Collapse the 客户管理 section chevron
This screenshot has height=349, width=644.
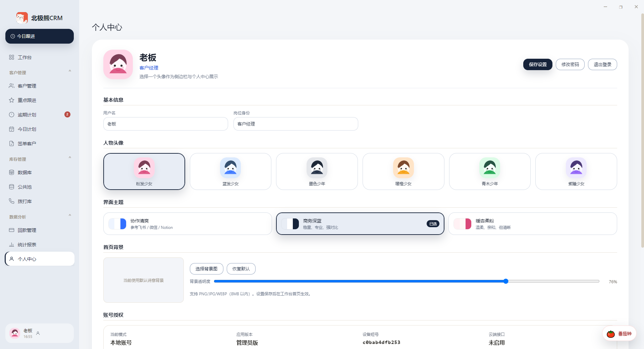[70, 71]
